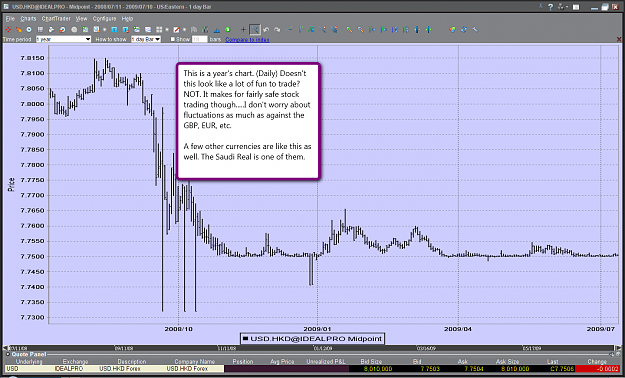
Task: Click the timeline scrollbar left arrow
Action: (5, 348)
